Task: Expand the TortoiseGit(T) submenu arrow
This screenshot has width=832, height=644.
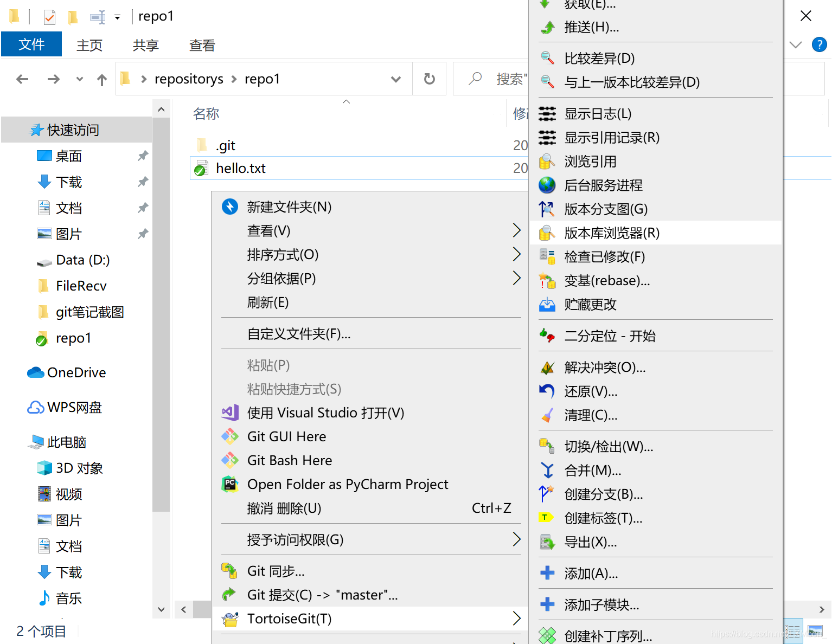Action: point(516,619)
